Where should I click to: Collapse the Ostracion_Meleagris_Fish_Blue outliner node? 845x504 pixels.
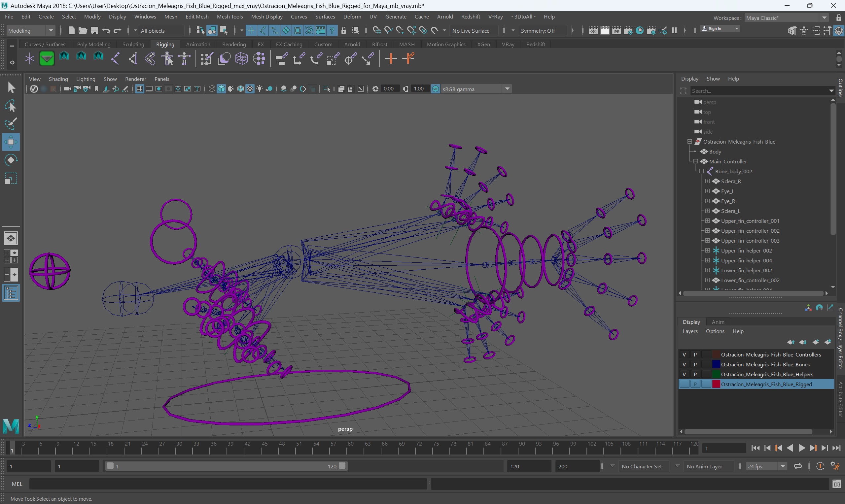689,142
